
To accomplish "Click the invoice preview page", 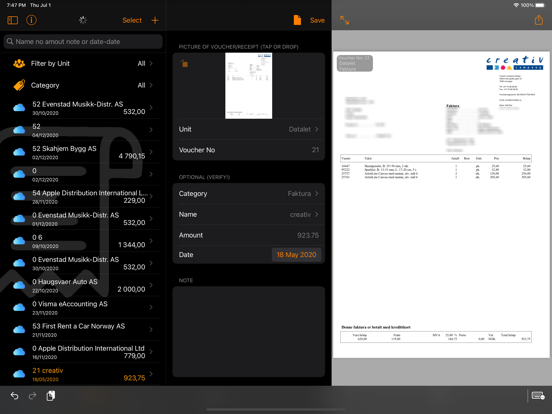I will pos(441,205).
